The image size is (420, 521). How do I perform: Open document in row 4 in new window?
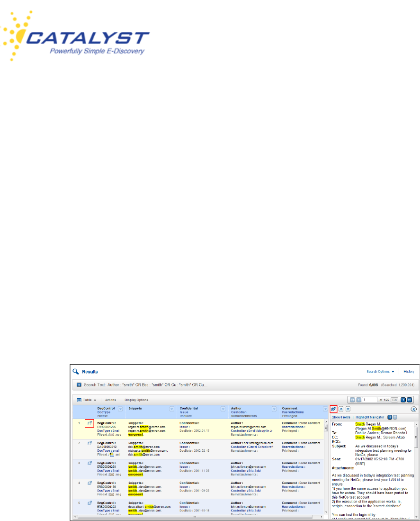(89, 483)
